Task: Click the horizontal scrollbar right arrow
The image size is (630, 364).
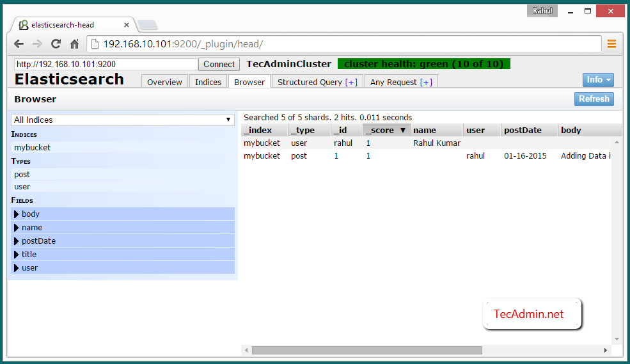Action: pos(606,351)
